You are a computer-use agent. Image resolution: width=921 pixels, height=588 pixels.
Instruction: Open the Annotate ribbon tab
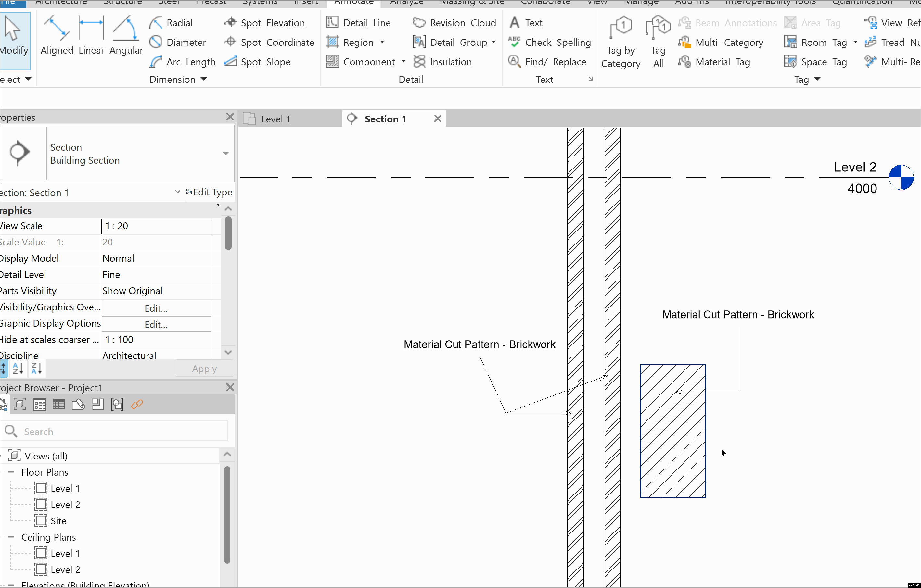click(354, 3)
